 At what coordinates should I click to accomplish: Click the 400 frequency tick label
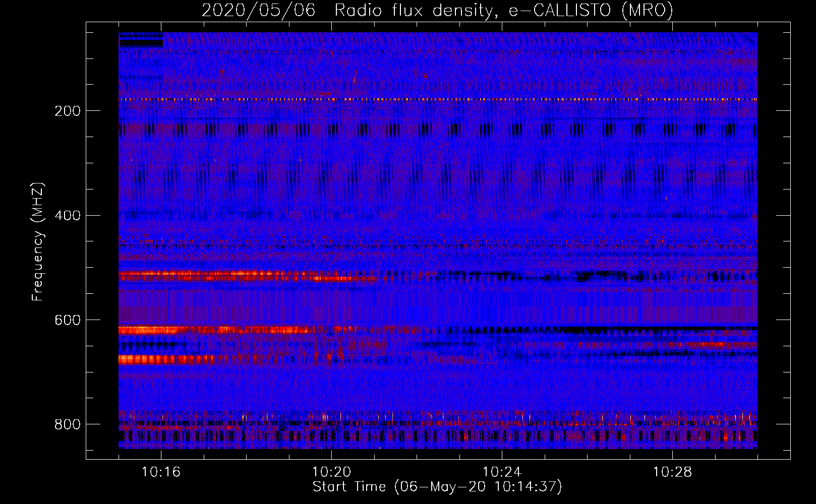point(68,216)
